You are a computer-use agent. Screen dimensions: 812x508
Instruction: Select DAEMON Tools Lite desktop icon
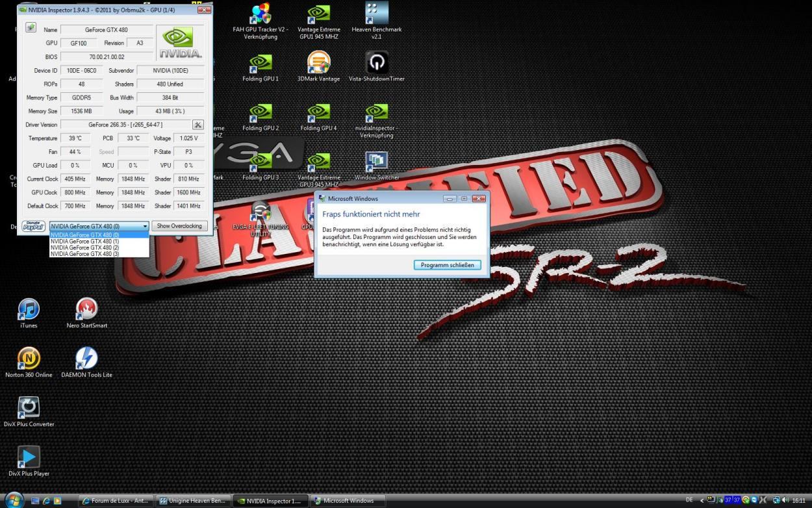tap(86, 363)
